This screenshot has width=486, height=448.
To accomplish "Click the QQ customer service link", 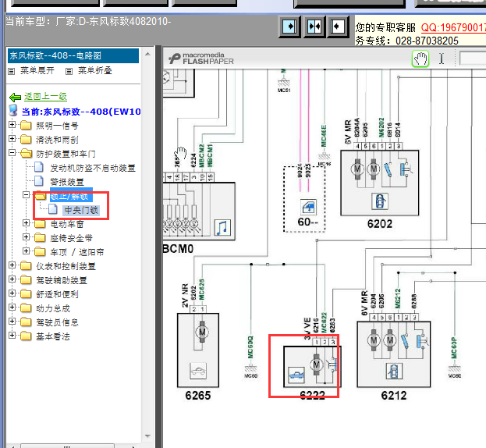I will [x=453, y=27].
